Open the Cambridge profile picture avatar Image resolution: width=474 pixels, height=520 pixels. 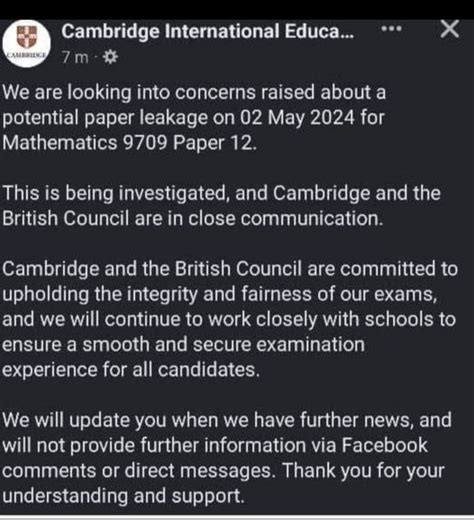pyautogui.click(x=27, y=44)
